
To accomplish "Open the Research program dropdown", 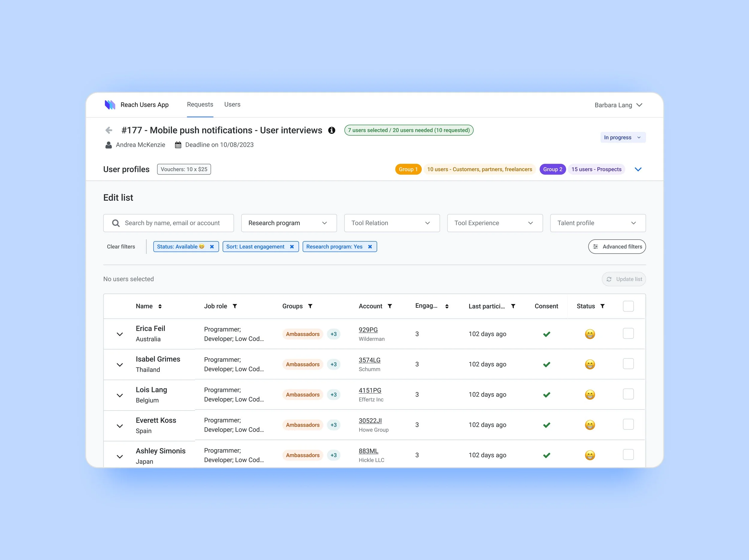I will 289,223.
